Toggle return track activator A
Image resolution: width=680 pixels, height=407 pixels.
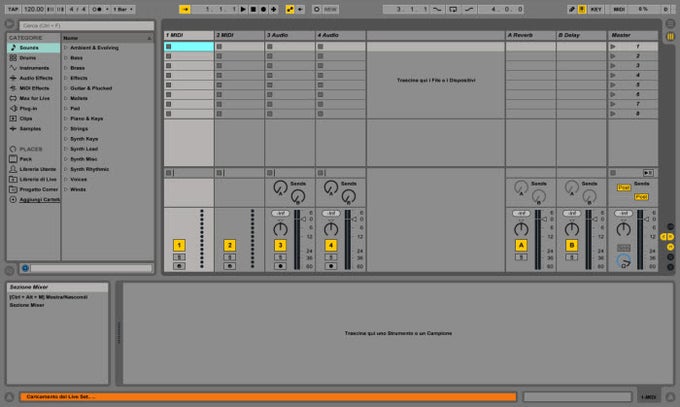pyautogui.click(x=521, y=246)
